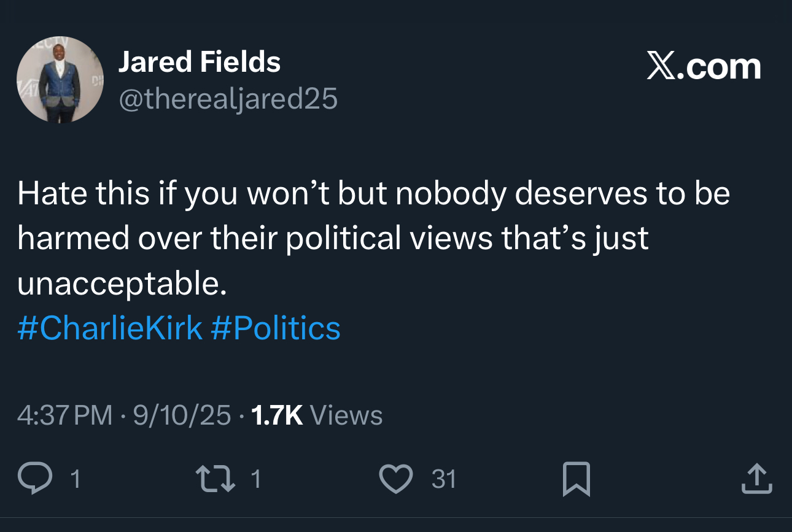Screen dimensions: 792x532
Task: Click the reply count number
Action: pyautogui.click(x=75, y=479)
